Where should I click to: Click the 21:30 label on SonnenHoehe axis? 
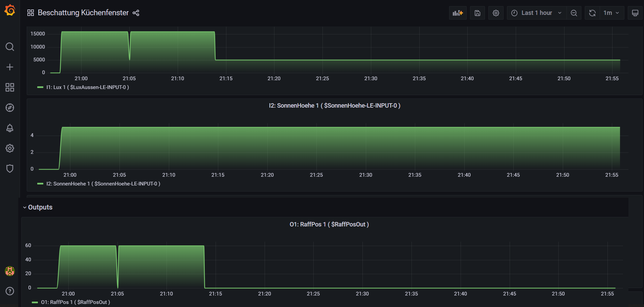[365, 175]
